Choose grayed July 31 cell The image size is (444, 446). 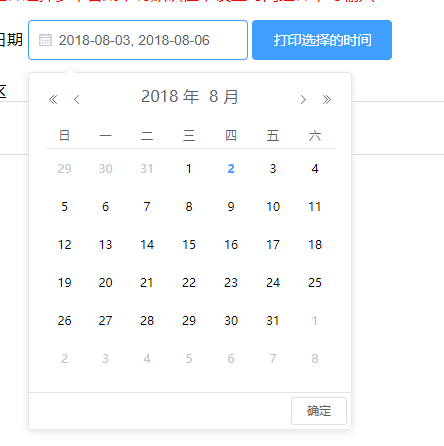point(147,169)
